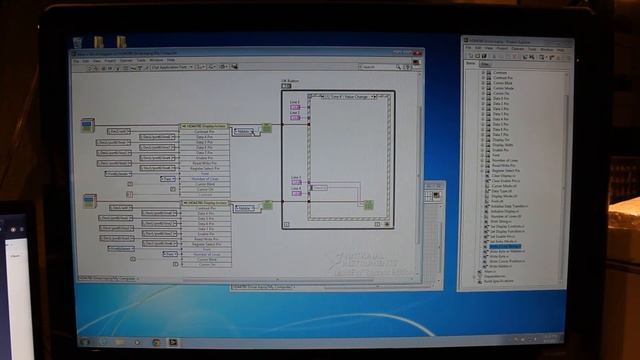Open Edit menu in block diagram window

click(x=85, y=60)
